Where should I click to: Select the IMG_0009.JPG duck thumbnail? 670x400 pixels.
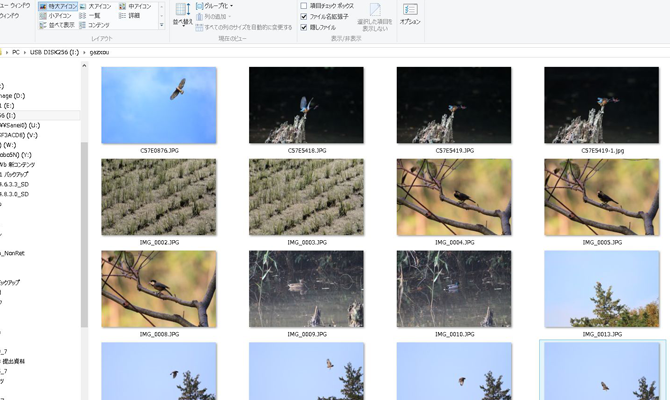pyautogui.click(x=306, y=289)
